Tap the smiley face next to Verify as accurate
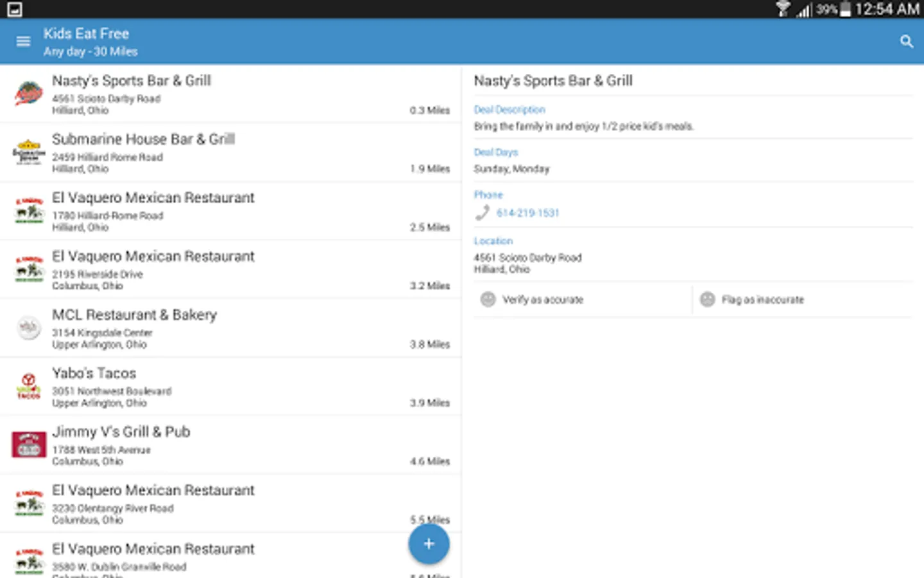 point(488,299)
